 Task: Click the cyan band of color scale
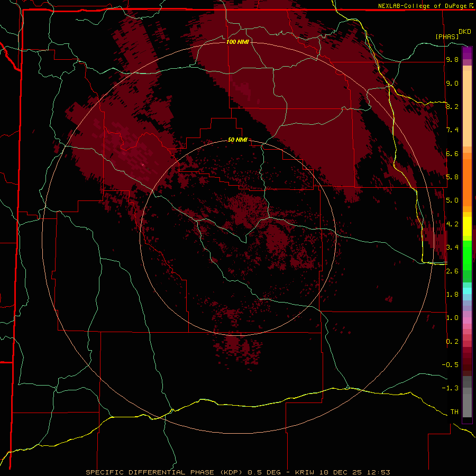[x=467, y=291]
